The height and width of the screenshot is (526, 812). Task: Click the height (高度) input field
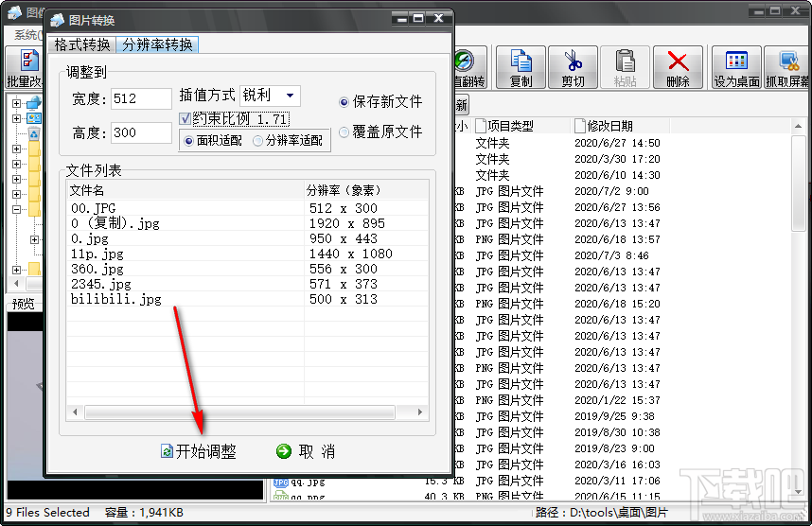pyautogui.click(x=141, y=132)
